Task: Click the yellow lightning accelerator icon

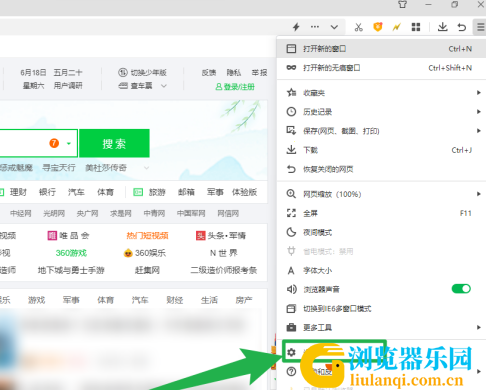Action: (396, 27)
